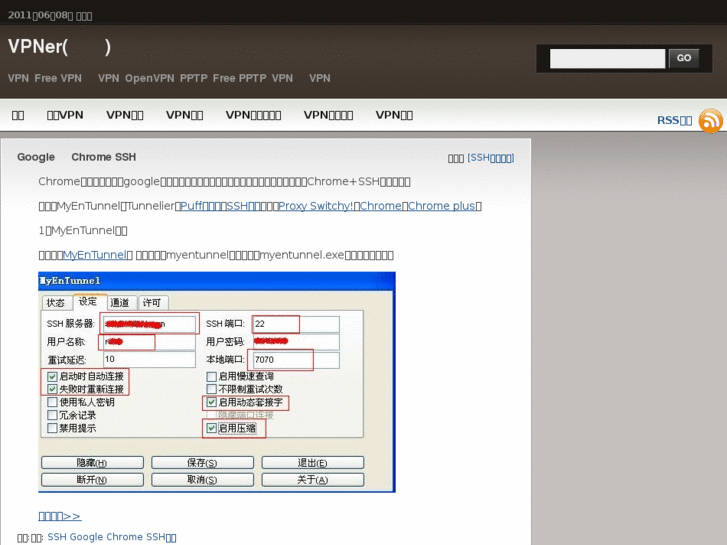Select the 设定 tab in MyEnTunnel image
Viewport: 727px width, 545px height.
click(88, 302)
